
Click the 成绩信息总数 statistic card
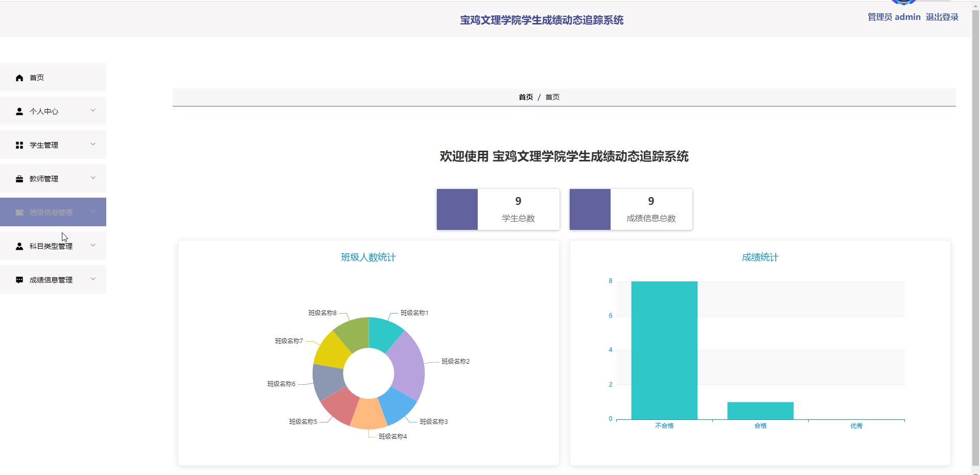point(650,209)
